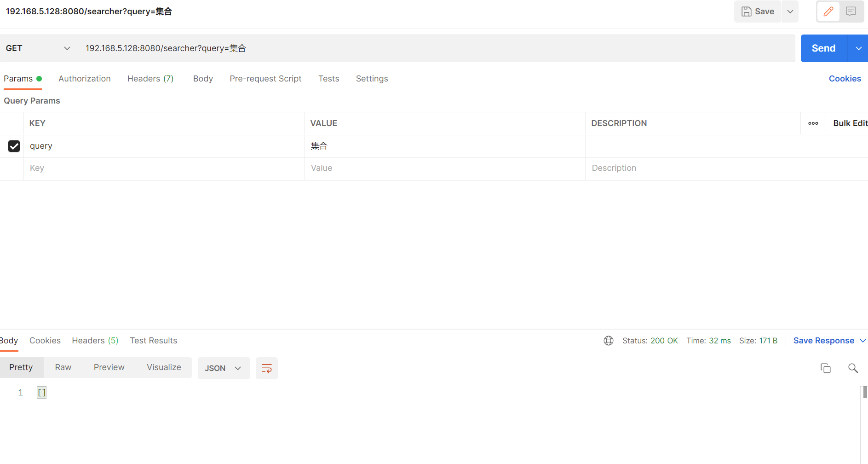Click the Save icon button
868x464 pixels.
click(758, 12)
